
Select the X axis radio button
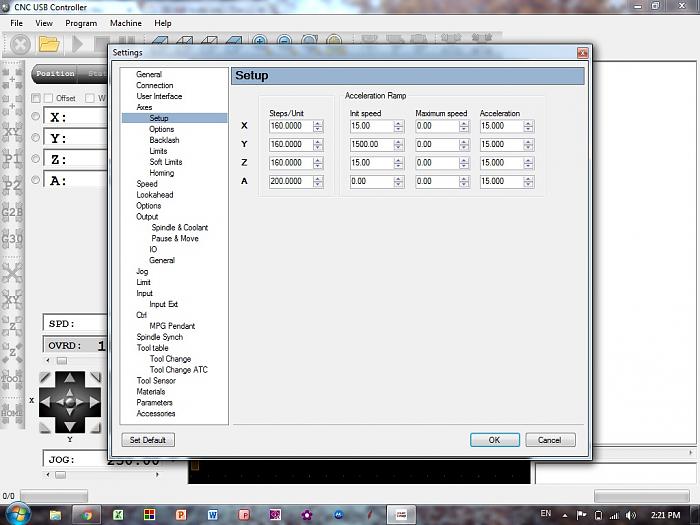pos(36,116)
